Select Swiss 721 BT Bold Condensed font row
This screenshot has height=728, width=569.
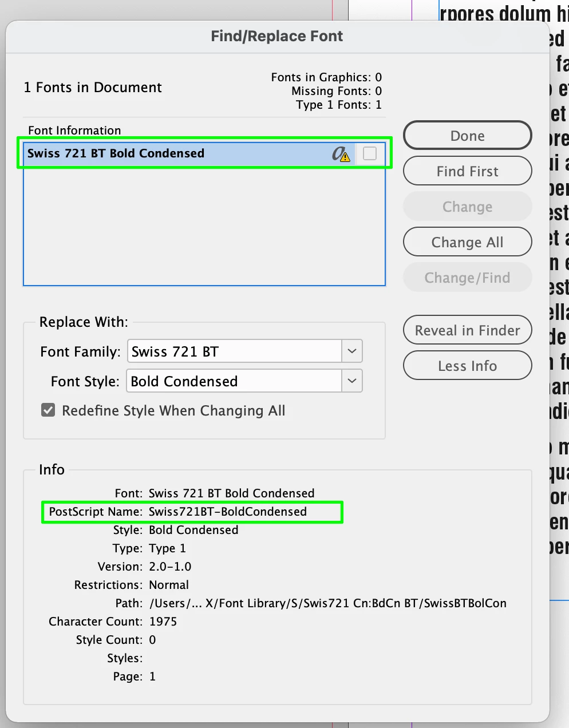click(204, 153)
